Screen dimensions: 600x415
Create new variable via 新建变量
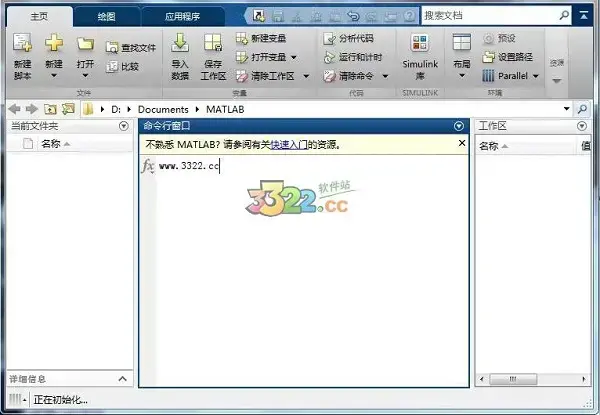[261, 38]
